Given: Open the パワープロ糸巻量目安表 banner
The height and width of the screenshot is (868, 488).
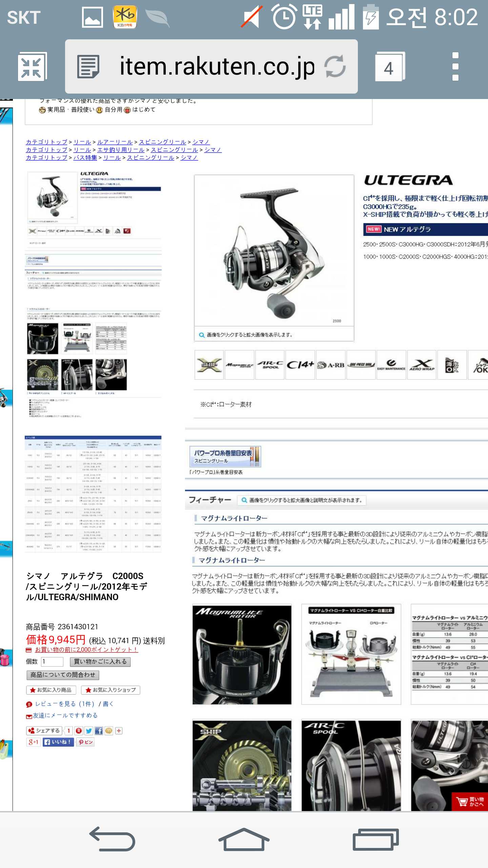Looking at the screenshot, I should (225, 456).
